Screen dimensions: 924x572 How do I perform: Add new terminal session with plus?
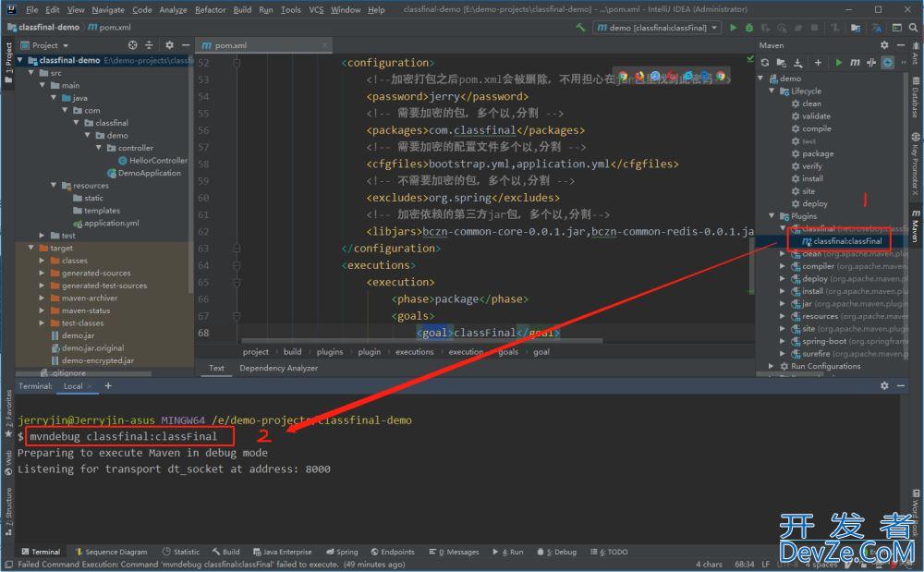tap(108, 386)
